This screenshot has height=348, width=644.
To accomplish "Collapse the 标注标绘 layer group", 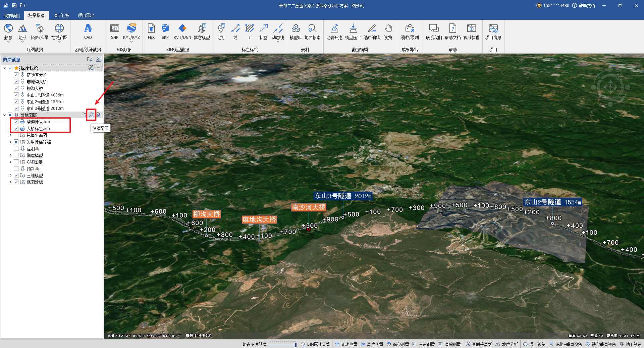I will [x=4, y=68].
